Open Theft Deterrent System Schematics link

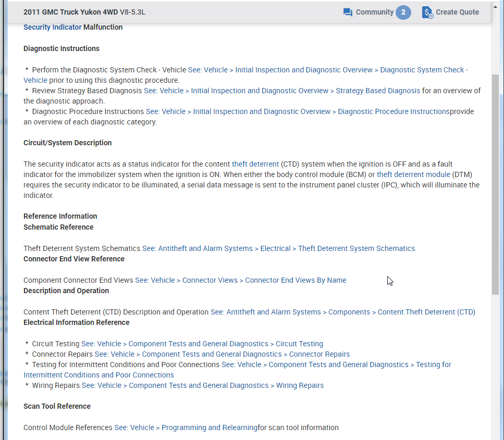point(357,248)
